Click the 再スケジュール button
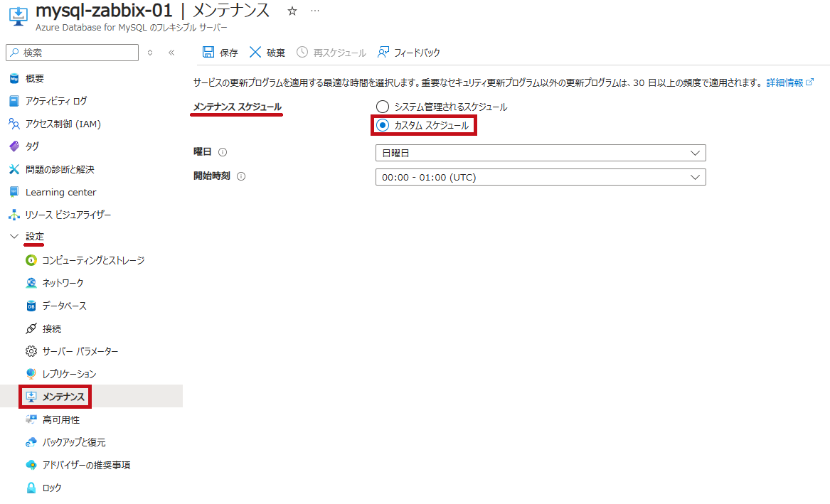 pos(331,52)
